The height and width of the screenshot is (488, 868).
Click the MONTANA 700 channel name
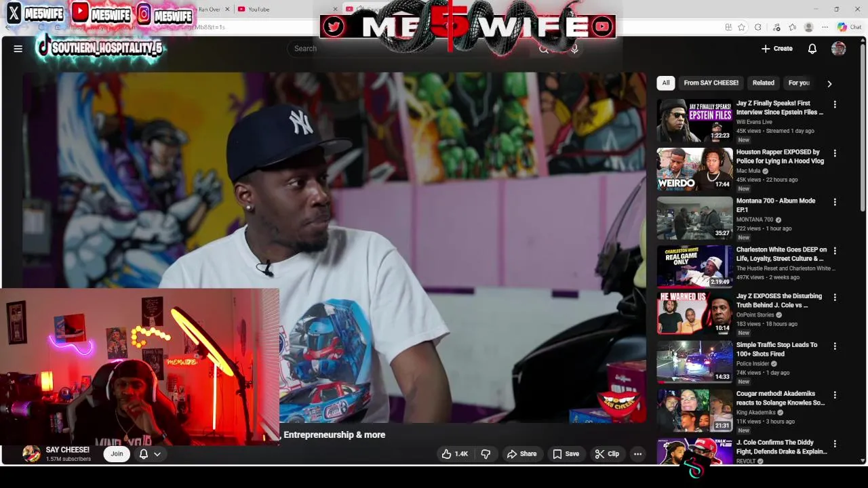coord(755,220)
